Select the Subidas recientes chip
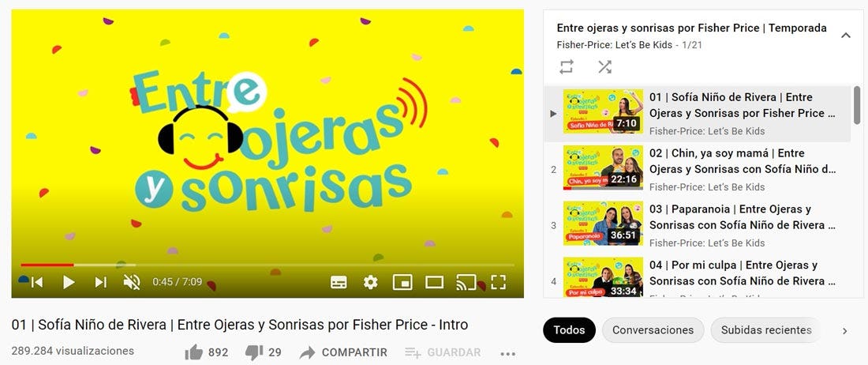Screen dimensions: 868x365 765,330
